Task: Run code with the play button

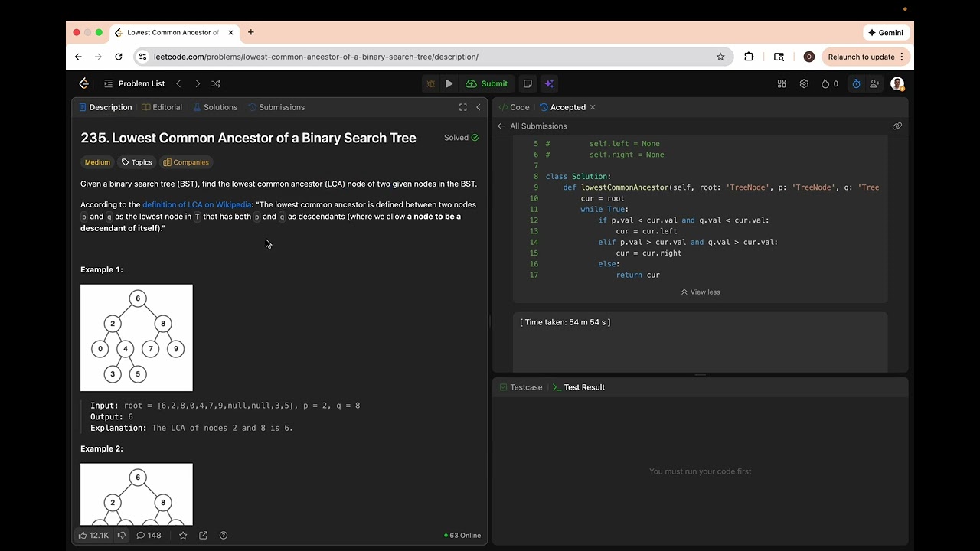Action: tap(449, 83)
